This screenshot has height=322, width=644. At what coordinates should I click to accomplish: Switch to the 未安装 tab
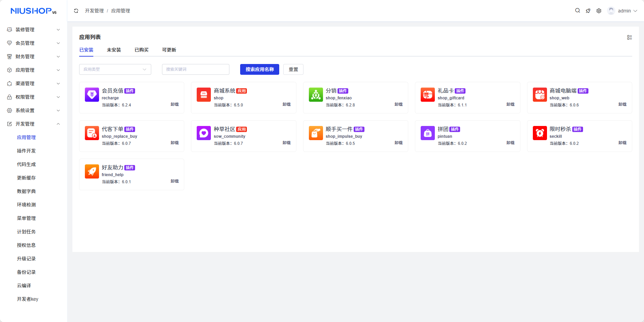click(x=114, y=50)
